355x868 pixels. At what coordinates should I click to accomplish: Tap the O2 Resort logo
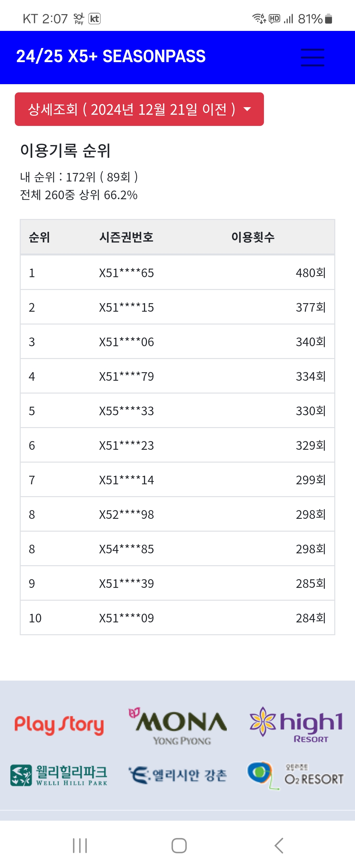pos(296,775)
